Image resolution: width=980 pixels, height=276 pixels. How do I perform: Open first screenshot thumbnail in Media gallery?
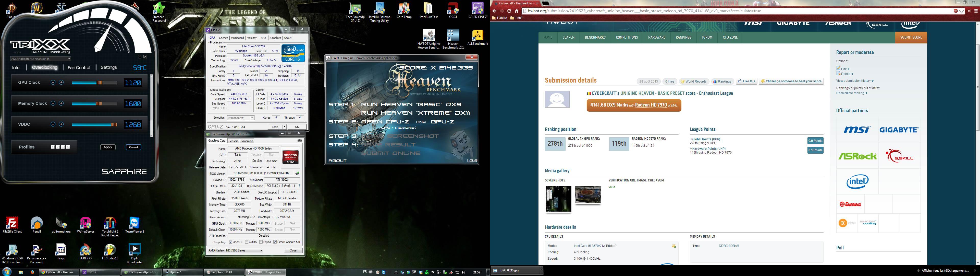click(558, 199)
